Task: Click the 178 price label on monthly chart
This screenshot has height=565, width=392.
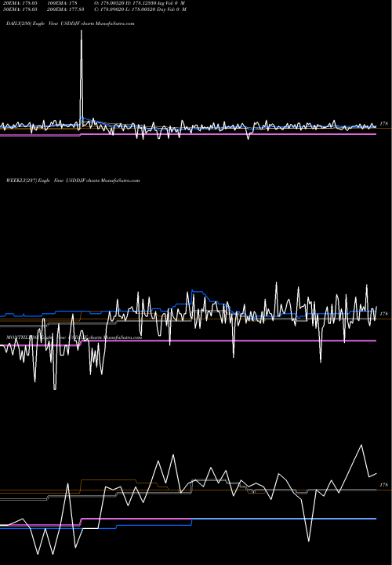Action: (383, 485)
